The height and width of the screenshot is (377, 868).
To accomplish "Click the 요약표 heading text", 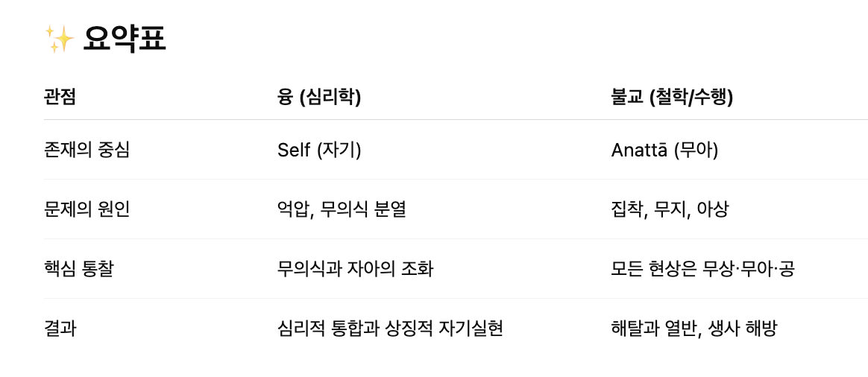I will coord(125,39).
